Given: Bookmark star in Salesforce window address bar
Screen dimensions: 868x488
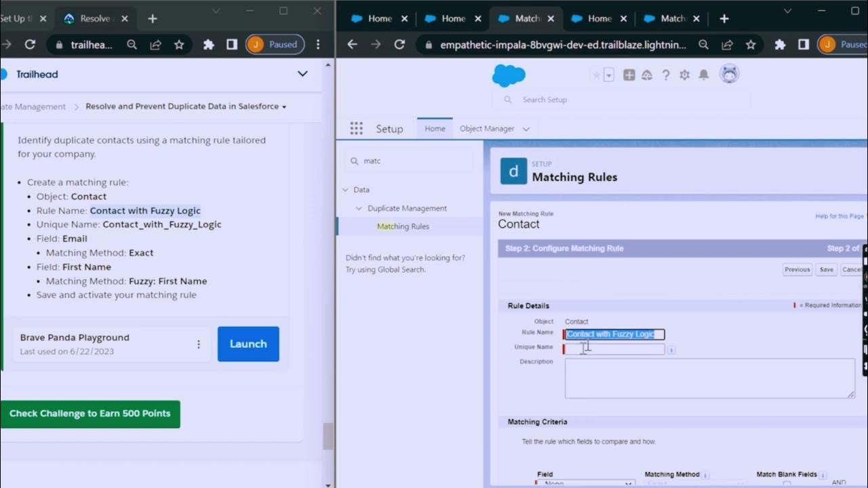Looking at the screenshot, I should (751, 45).
